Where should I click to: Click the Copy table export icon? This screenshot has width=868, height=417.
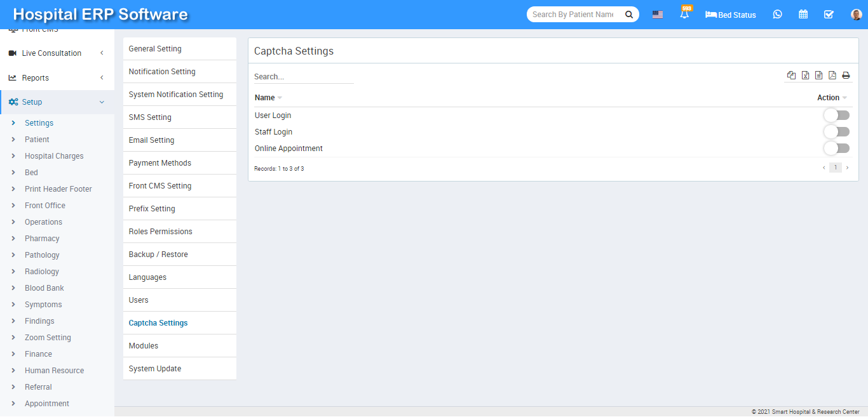pyautogui.click(x=791, y=76)
